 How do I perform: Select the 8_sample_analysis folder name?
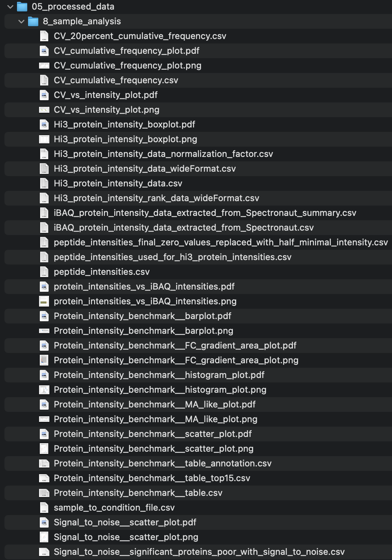(x=82, y=21)
